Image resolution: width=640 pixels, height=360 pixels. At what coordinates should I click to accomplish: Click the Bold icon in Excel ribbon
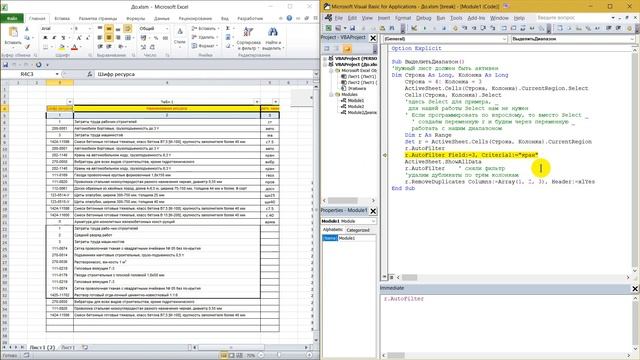(45, 38)
